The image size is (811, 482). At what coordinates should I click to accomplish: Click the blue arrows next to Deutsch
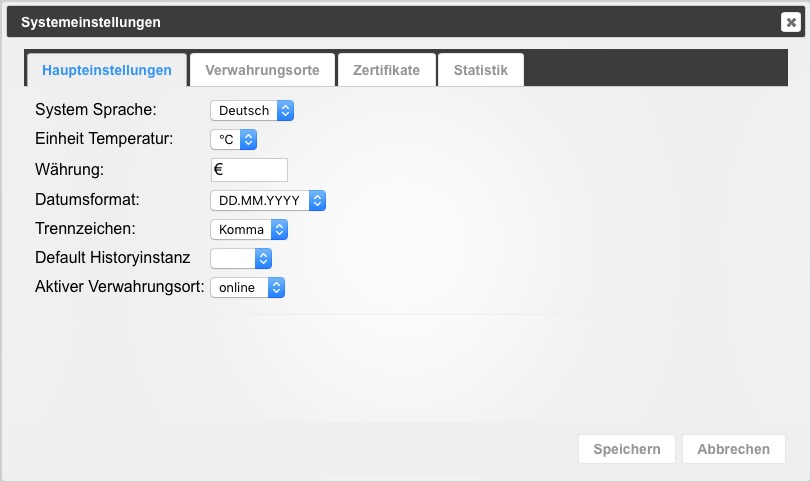285,111
